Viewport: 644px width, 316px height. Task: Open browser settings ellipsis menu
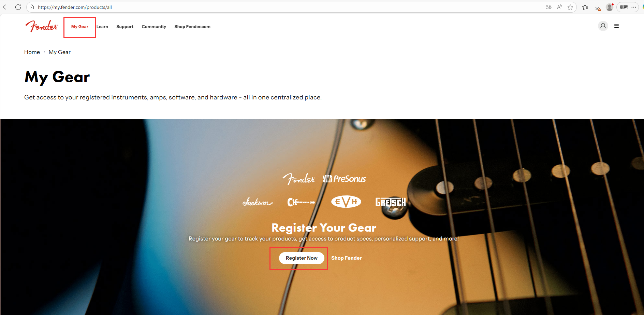[634, 7]
